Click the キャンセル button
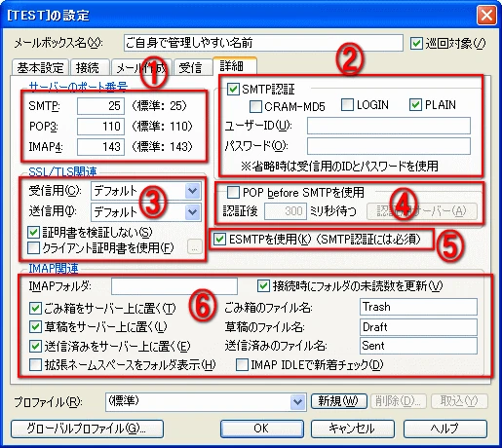Viewport: 502px width, 448px height. (x=353, y=429)
